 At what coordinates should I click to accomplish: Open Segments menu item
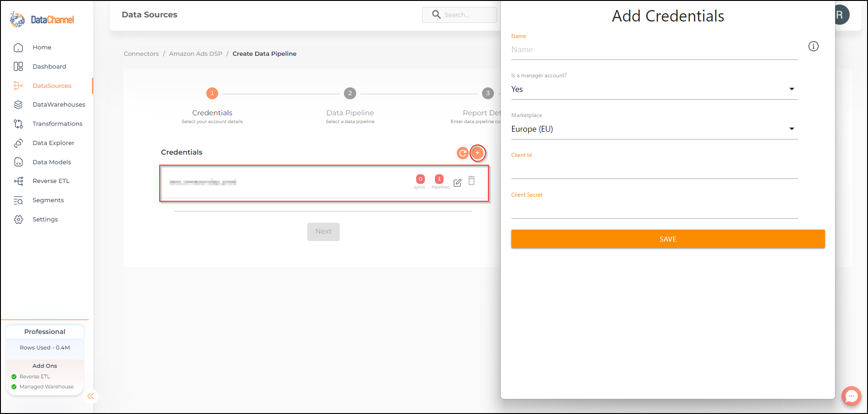click(48, 200)
